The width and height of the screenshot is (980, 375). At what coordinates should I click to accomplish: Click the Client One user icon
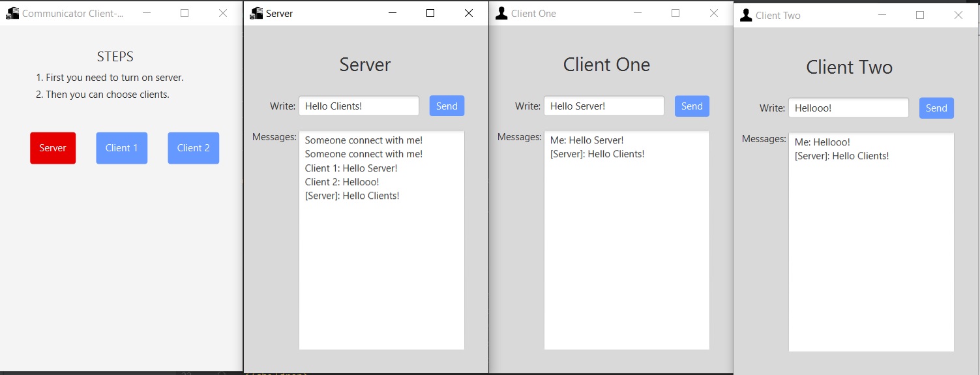pos(501,13)
